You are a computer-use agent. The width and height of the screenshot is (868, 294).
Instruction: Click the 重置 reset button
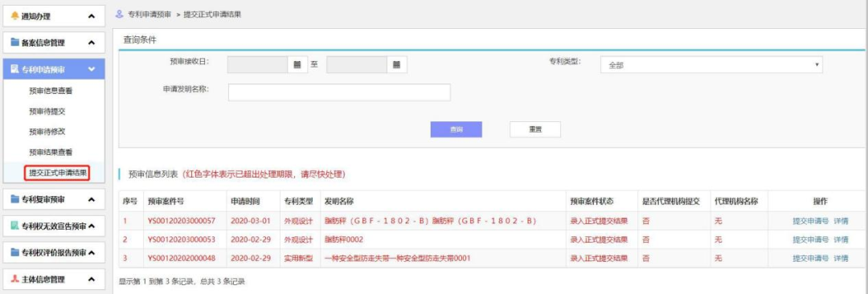point(534,129)
